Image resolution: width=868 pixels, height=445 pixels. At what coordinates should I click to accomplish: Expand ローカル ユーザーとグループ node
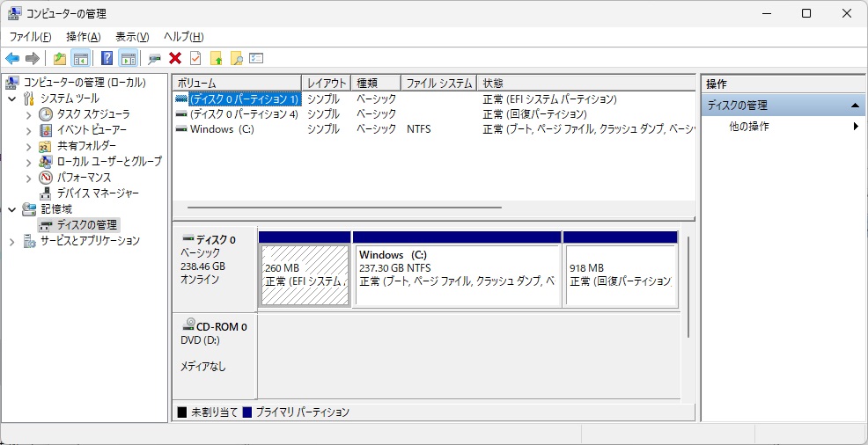pyautogui.click(x=29, y=163)
